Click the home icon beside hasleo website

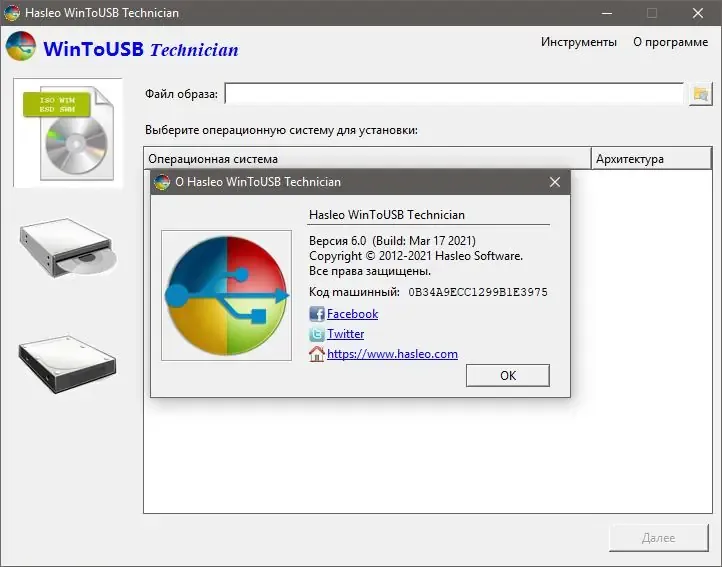click(316, 354)
